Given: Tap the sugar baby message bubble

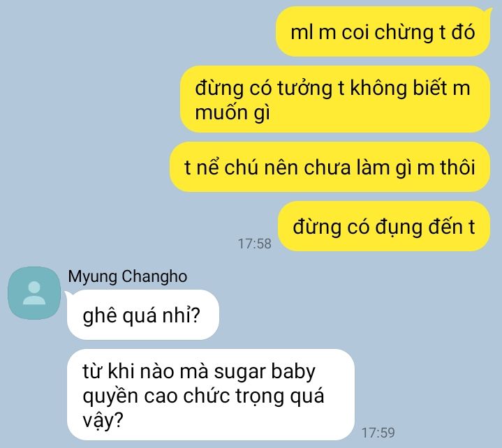Looking at the screenshot, I should coord(211,394).
